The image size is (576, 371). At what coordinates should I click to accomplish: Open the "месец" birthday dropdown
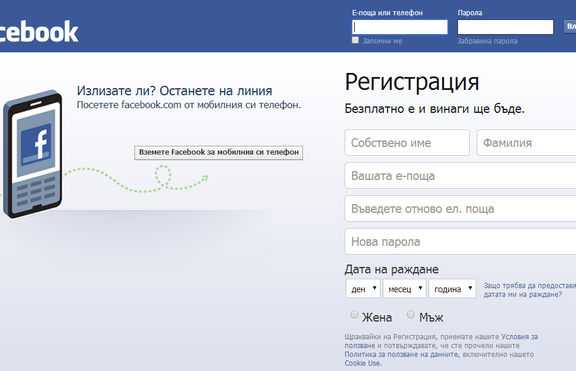(404, 289)
